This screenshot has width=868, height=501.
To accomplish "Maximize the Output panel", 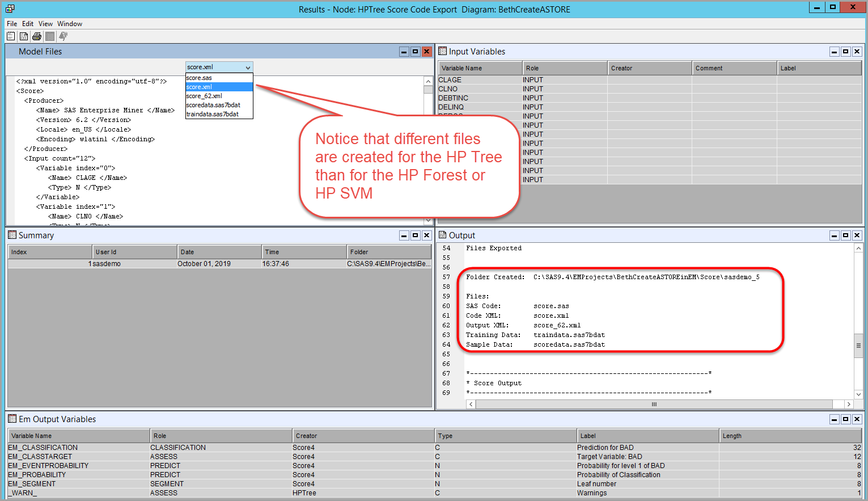I will (x=845, y=235).
